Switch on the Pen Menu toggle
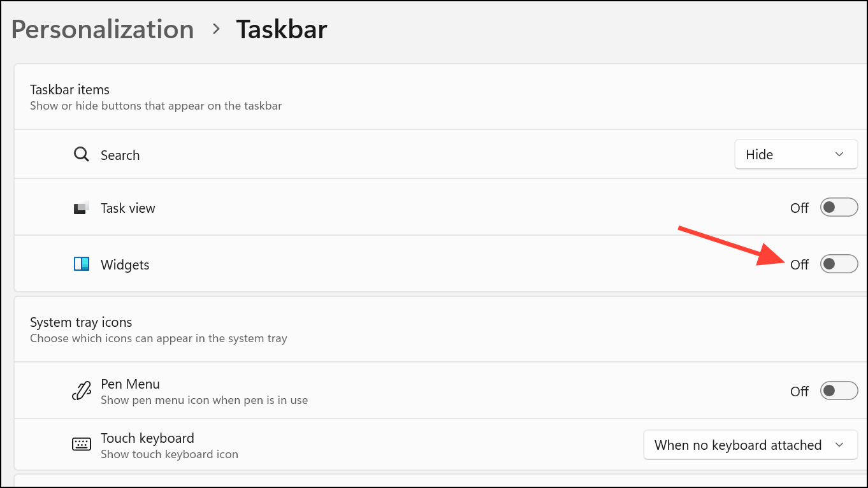Image resolution: width=868 pixels, height=488 pixels. (839, 391)
